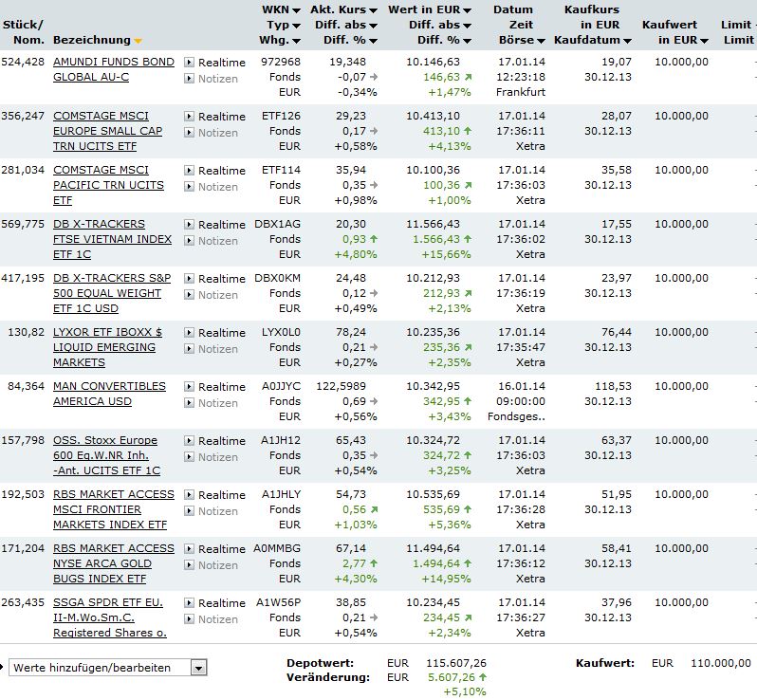This screenshot has width=757, height=700.
Task: Click Kaufkurs value 118,53
Action: click(613, 386)
